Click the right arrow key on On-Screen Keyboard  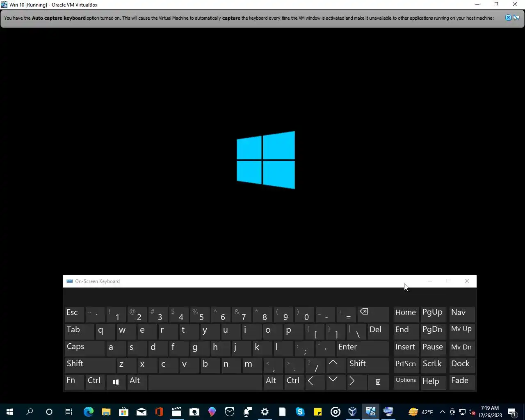pos(357,382)
